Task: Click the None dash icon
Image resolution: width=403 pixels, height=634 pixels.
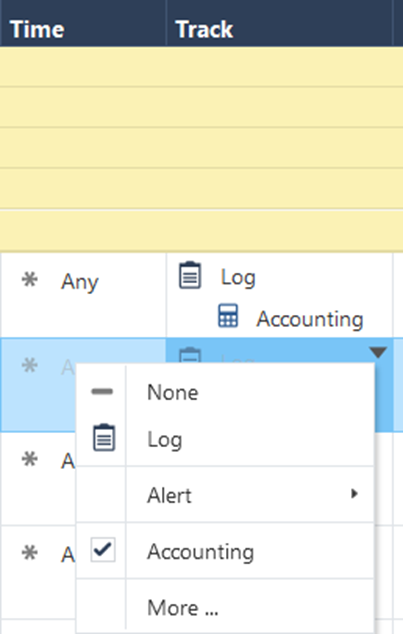Action: pyautogui.click(x=102, y=391)
